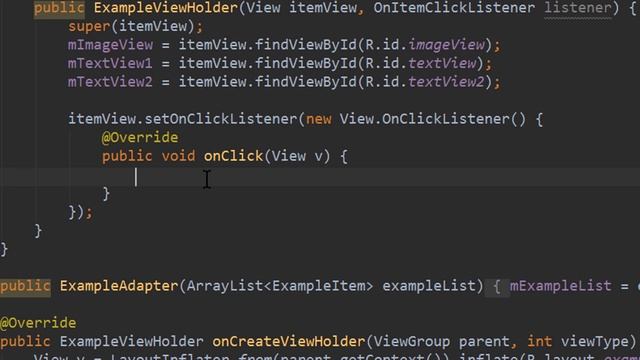Click the "View v" parameter of onClick
Image resolution: width=640 pixels, height=360 pixels.
click(297, 156)
